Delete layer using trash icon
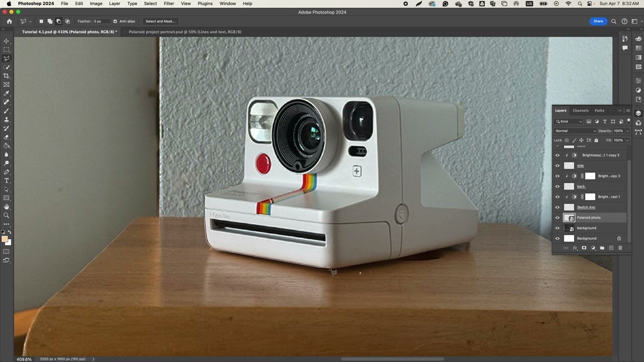This screenshot has height=362, width=644. point(620,248)
